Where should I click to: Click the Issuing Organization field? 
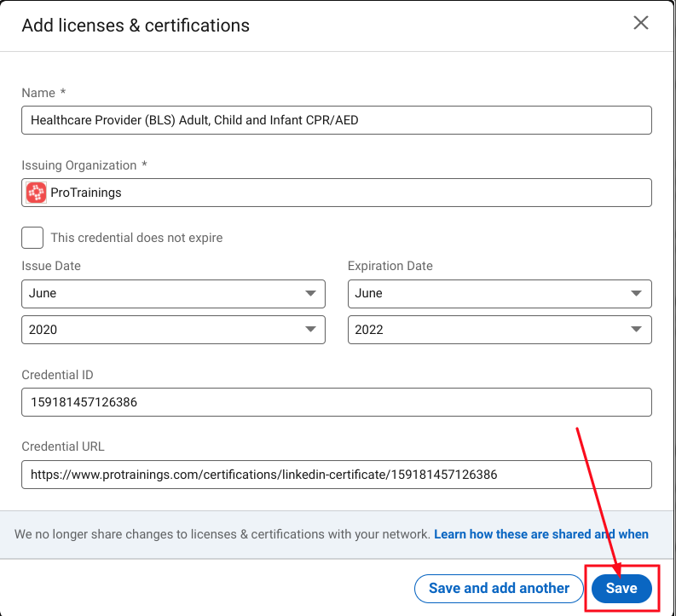coord(337,193)
